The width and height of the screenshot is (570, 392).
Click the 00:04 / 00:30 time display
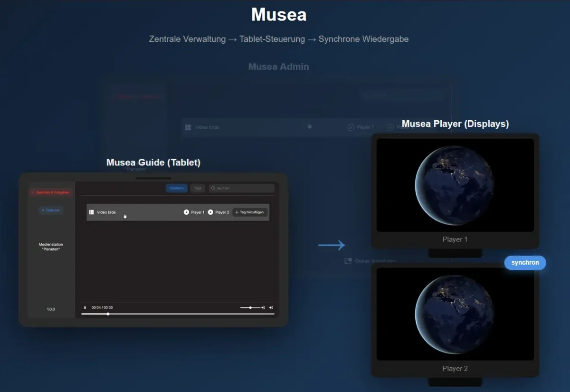(x=102, y=307)
